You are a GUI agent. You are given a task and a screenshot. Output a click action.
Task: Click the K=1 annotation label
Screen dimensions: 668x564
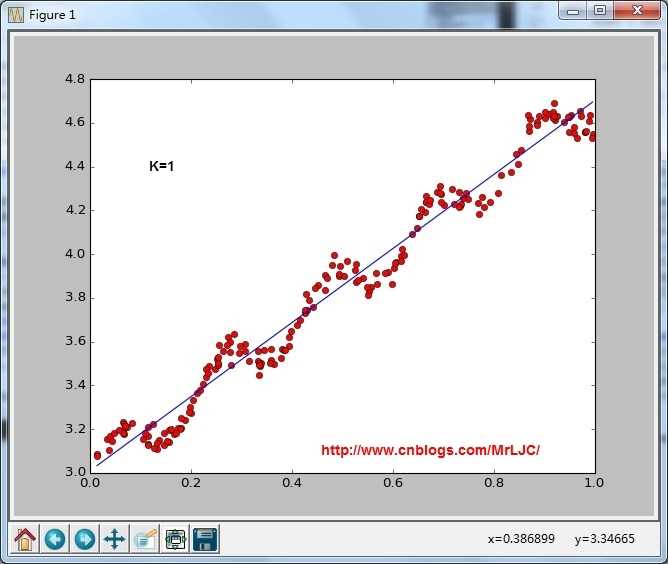[161, 166]
